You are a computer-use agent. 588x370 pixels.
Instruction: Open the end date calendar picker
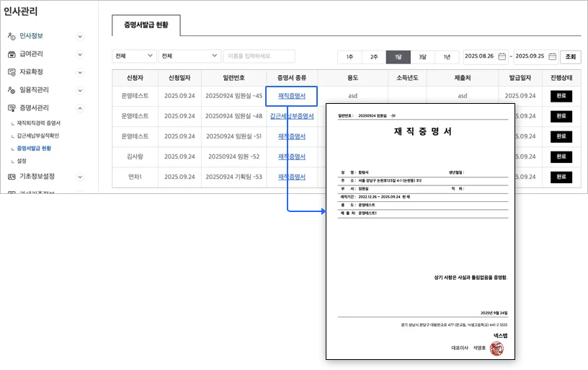(x=552, y=56)
